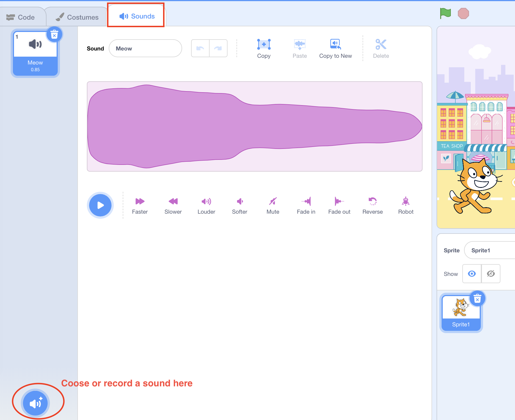Apply the Slower effect
This screenshot has width=515, height=420.
tap(173, 205)
